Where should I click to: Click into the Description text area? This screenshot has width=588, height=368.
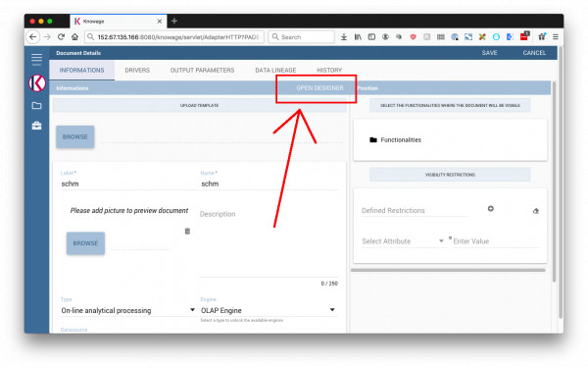269,242
